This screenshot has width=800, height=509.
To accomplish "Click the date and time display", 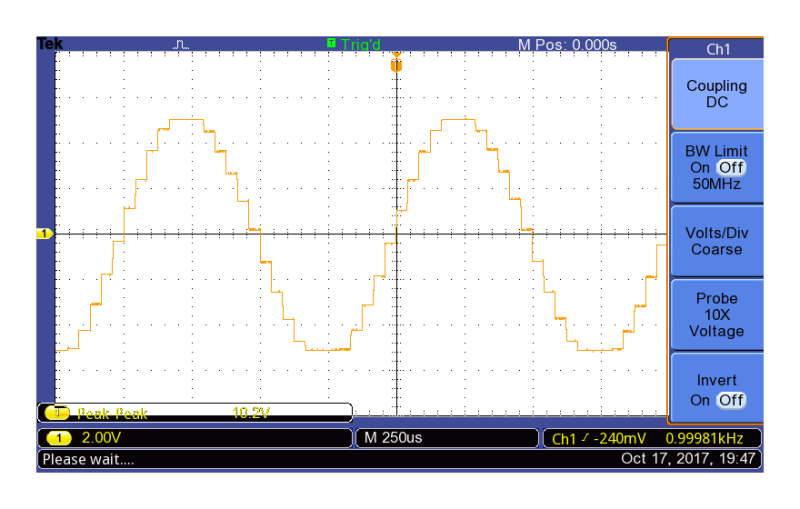I will pos(690,459).
